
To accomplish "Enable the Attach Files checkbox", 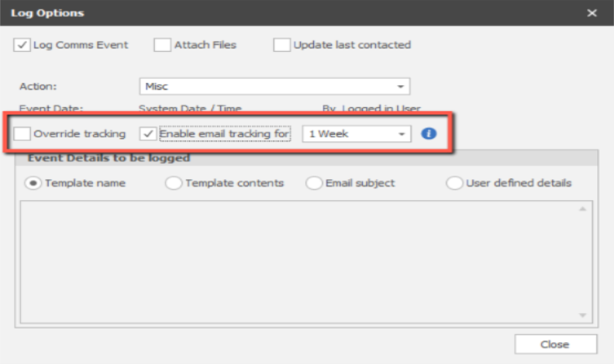I will pyautogui.click(x=163, y=45).
